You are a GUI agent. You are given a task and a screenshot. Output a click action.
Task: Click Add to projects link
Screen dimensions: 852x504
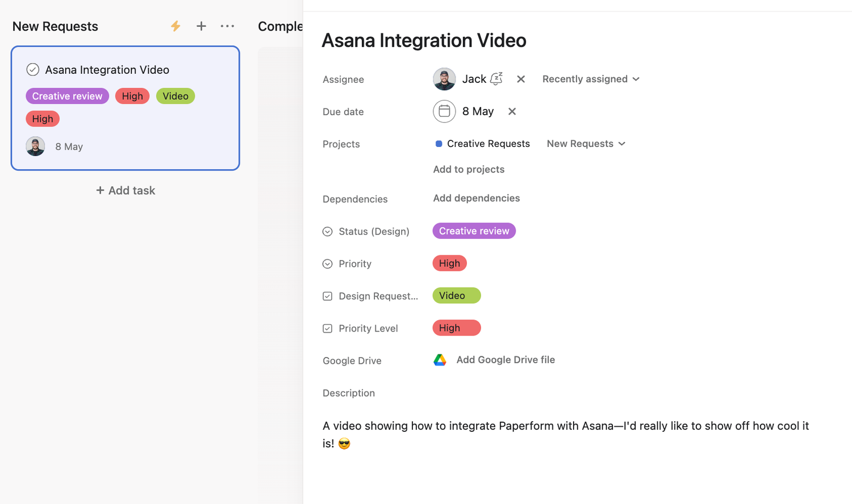[469, 169]
